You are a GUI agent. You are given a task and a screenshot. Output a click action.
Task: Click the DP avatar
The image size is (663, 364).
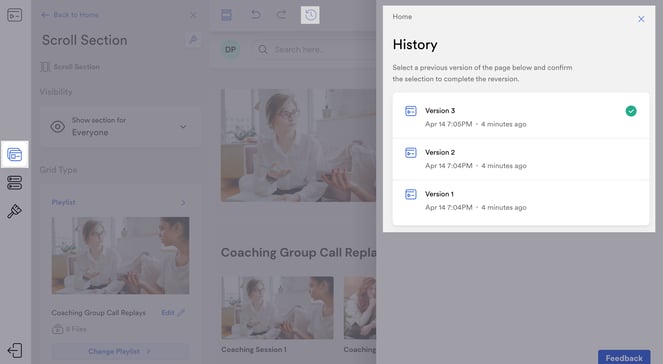point(230,49)
